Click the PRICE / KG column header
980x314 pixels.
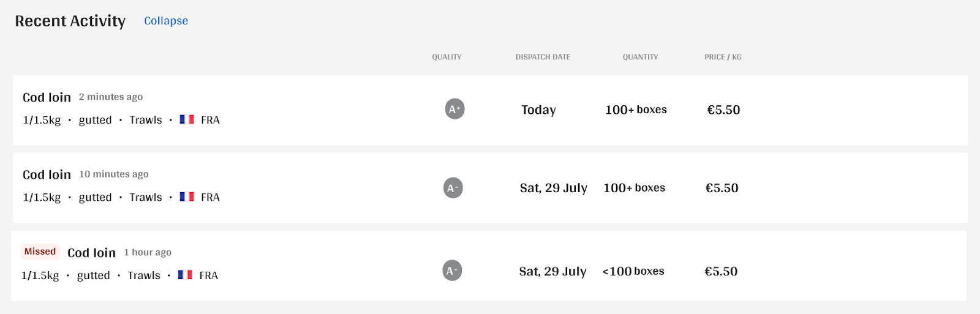click(723, 57)
